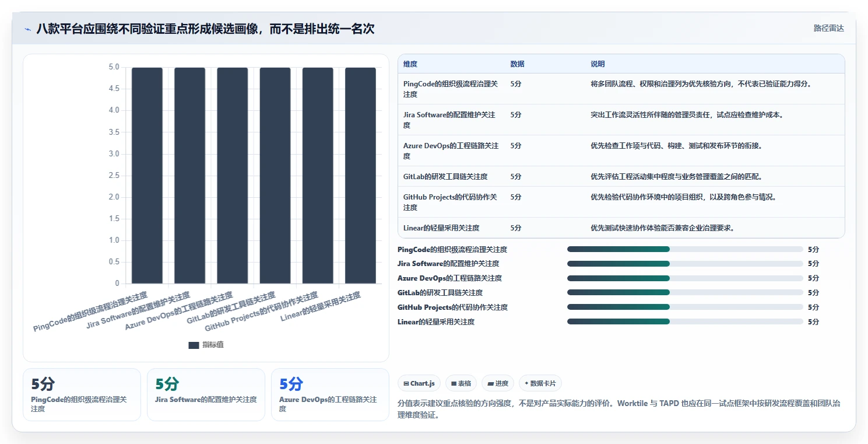Viewport: 868px width, 444px height.
Task: Click the 5分 value next to GitLab progress bar
Action: tap(813, 293)
